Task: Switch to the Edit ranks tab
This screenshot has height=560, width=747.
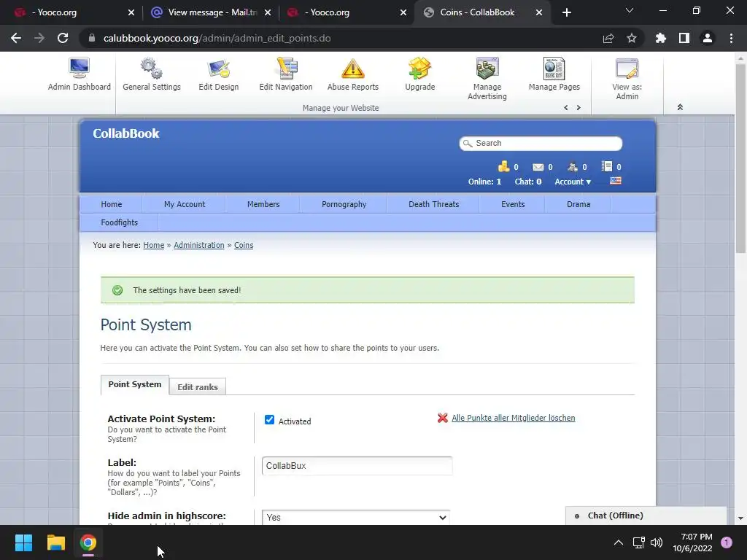Action: tap(198, 386)
